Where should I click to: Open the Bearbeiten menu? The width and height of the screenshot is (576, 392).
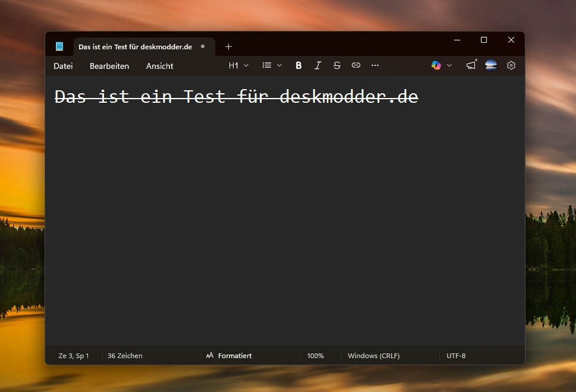click(109, 66)
